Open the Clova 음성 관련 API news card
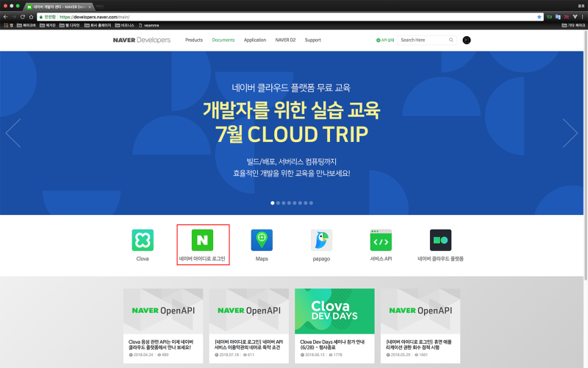588x368 pixels. pos(163,325)
